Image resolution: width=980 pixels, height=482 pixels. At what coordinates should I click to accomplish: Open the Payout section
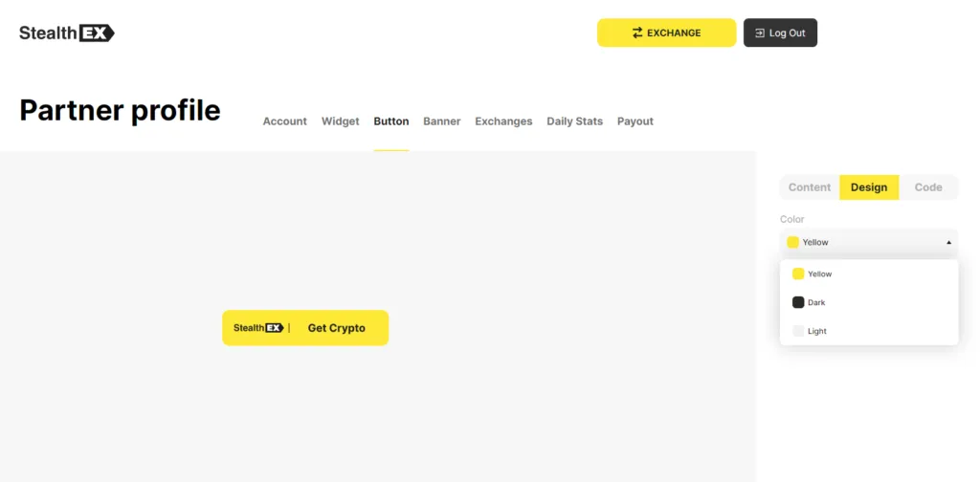635,121
